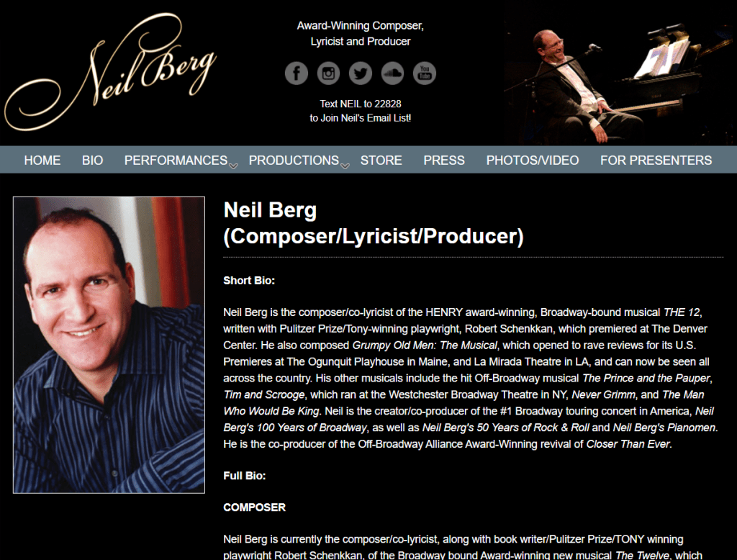Expand the Performances dropdown arrow
The image size is (737, 560).
click(x=233, y=166)
